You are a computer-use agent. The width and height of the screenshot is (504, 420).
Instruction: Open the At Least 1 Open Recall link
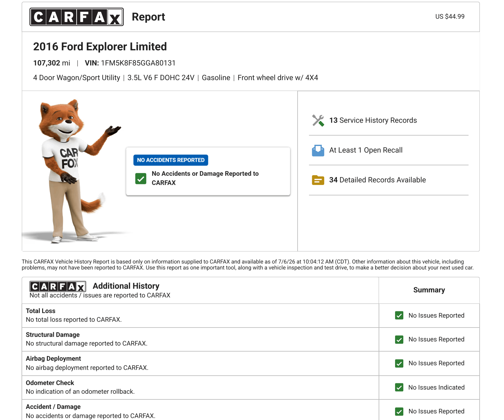366,150
